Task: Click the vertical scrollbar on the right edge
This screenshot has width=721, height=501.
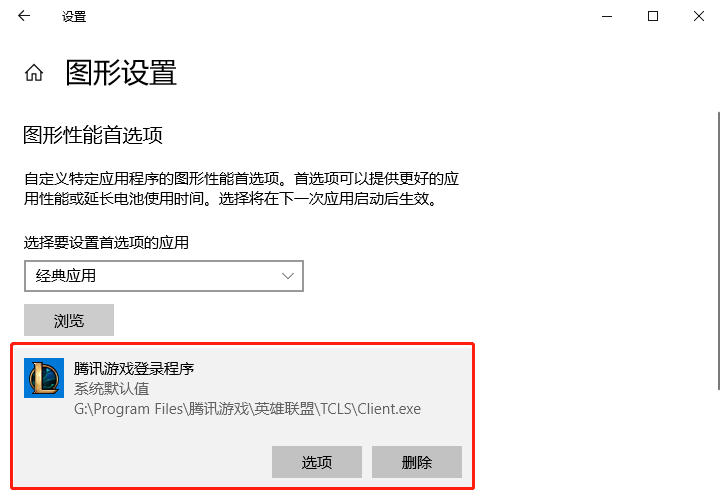Action: coord(718,250)
